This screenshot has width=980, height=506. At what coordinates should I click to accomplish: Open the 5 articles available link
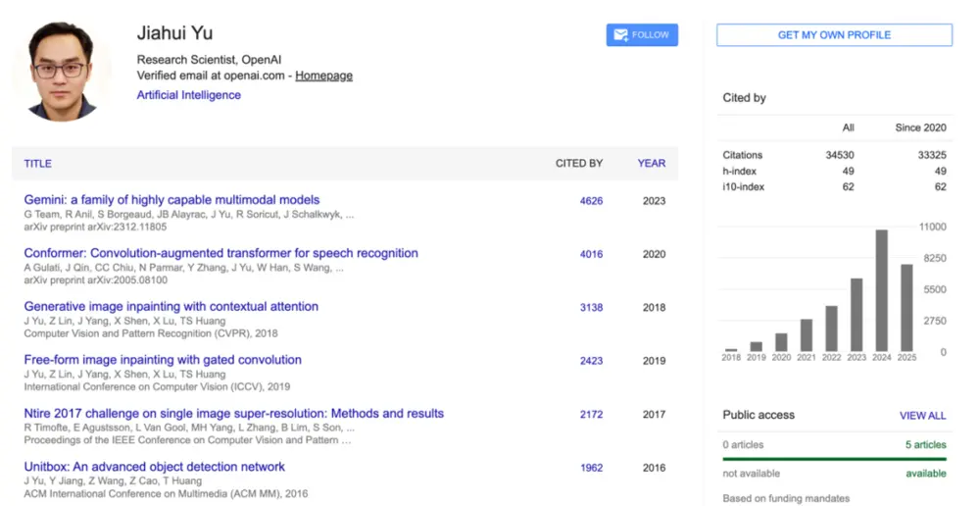(925, 445)
